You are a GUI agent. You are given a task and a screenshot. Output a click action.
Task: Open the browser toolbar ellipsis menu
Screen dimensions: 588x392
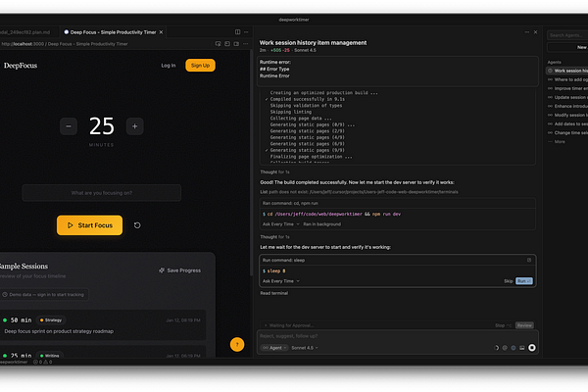(246, 44)
